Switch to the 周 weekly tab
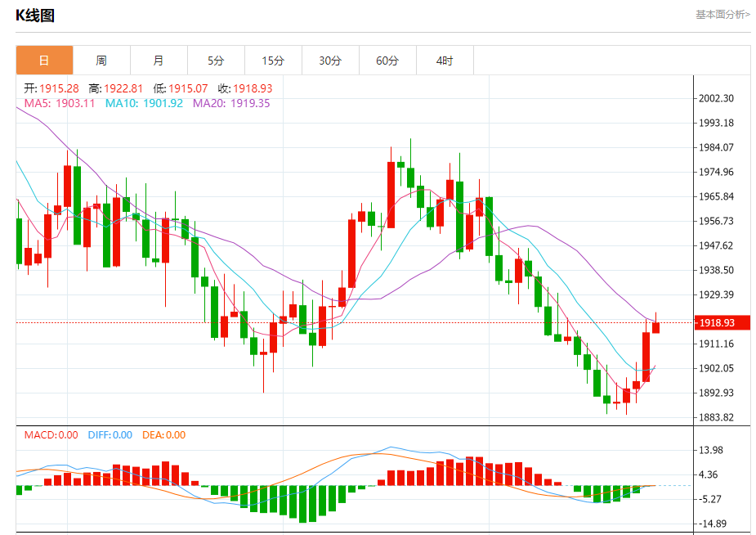The height and width of the screenshot is (535, 756). coord(101,61)
